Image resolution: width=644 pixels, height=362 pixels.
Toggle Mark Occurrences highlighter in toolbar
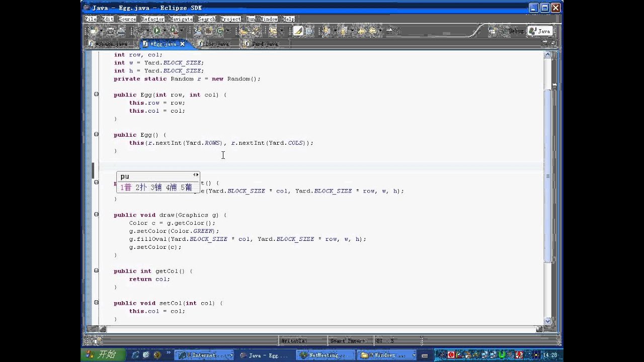298,31
